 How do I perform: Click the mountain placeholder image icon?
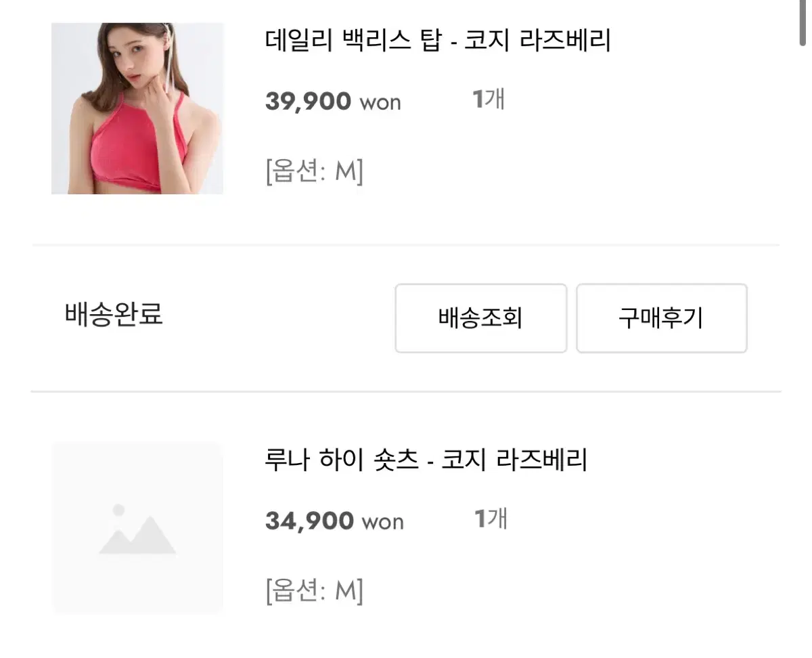click(137, 529)
